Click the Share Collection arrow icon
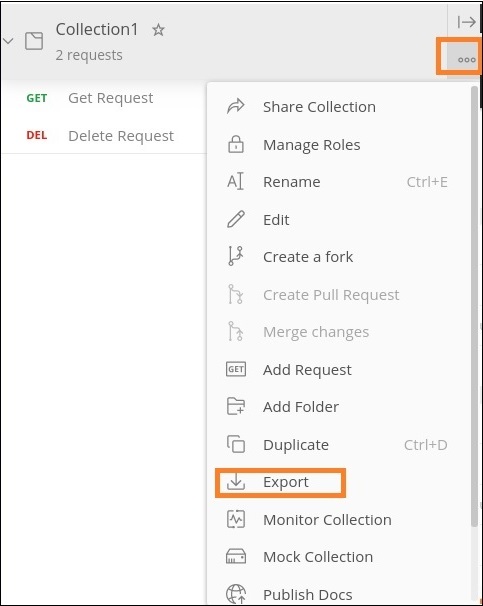The height and width of the screenshot is (606, 483). [x=235, y=106]
